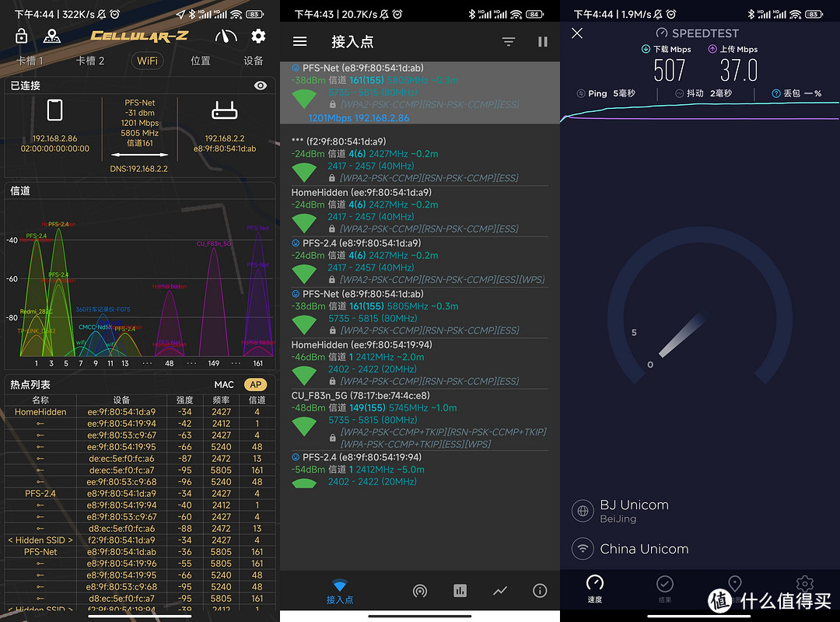Open the bar chart channel graph icon
Image resolution: width=840 pixels, height=622 pixels.
(x=460, y=591)
